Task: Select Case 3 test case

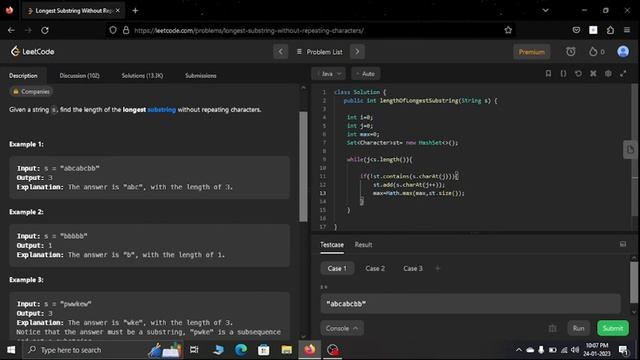Action: click(x=413, y=268)
